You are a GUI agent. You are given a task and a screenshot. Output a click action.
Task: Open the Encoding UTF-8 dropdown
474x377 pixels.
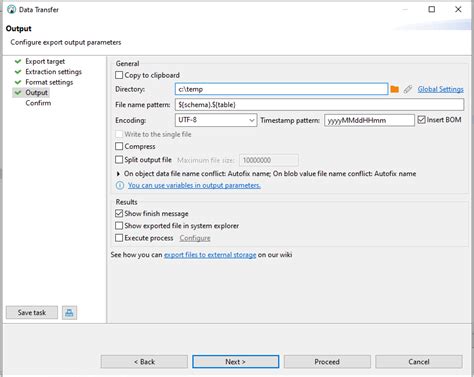point(216,120)
